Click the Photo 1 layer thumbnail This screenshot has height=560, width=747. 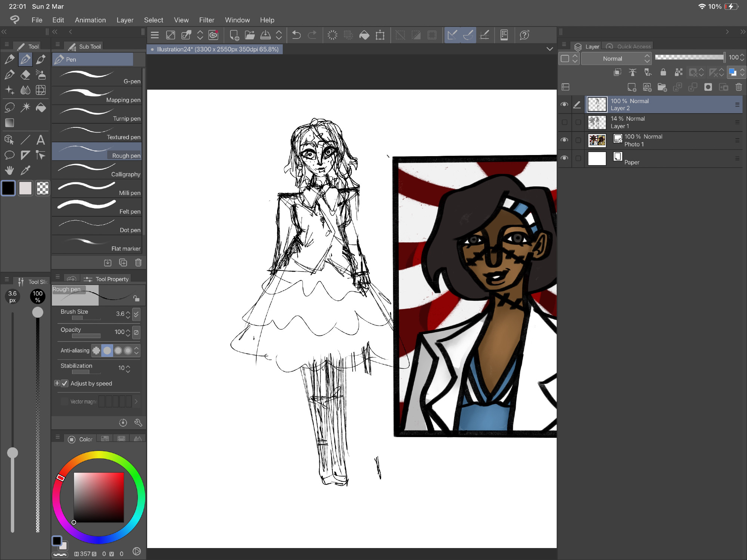coord(597,140)
